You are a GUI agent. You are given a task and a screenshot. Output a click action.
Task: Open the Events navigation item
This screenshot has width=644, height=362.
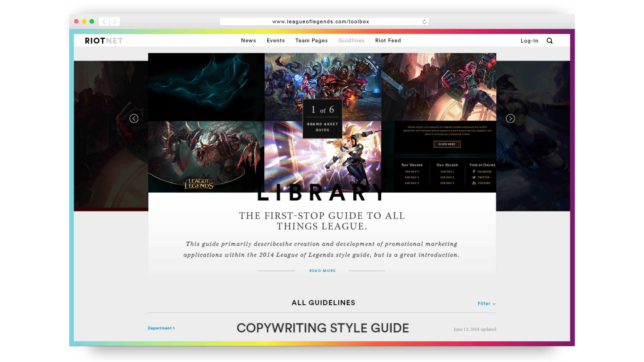276,40
